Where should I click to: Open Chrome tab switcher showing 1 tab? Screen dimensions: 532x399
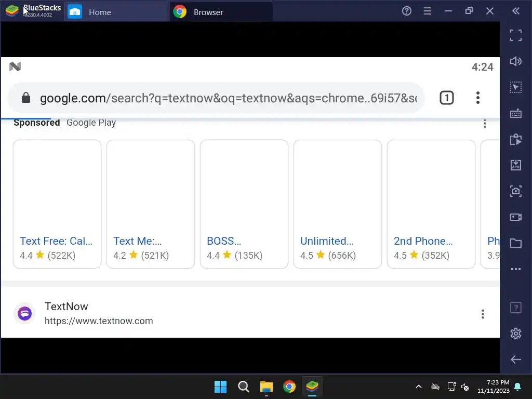tap(446, 98)
